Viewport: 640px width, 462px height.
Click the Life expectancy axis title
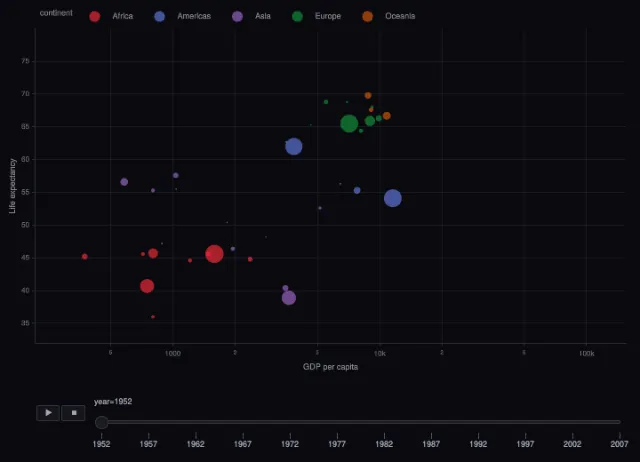(12, 186)
